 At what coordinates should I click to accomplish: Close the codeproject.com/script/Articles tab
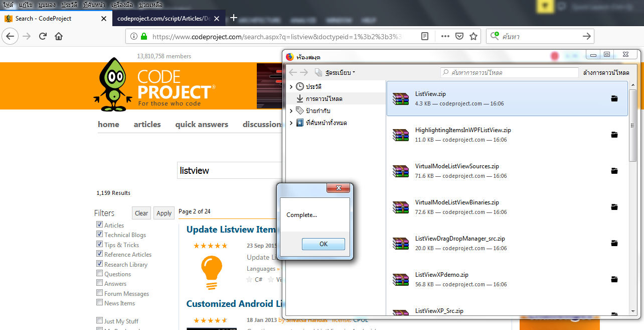coord(217,19)
